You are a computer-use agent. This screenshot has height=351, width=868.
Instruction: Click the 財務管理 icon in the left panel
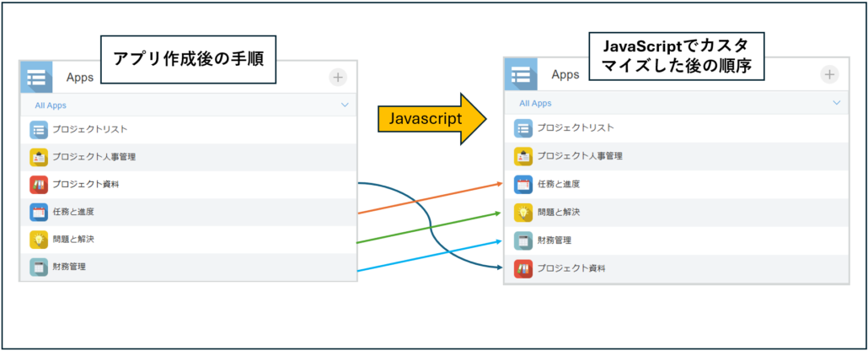click(x=39, y=267)
